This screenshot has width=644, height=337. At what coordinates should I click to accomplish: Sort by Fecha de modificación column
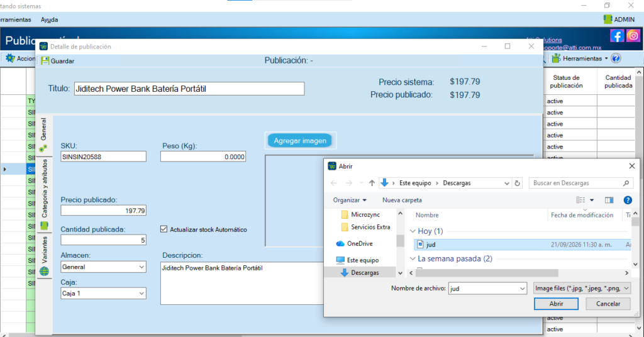(582, 215)
